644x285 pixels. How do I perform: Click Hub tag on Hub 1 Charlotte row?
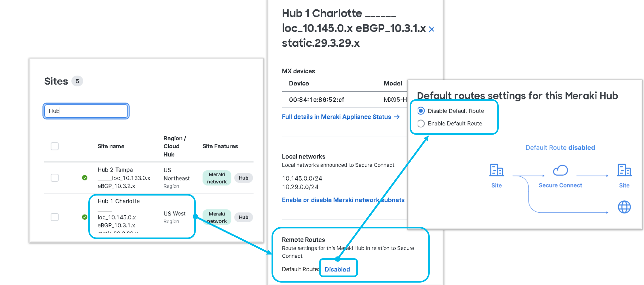click(x=243, y=217)
